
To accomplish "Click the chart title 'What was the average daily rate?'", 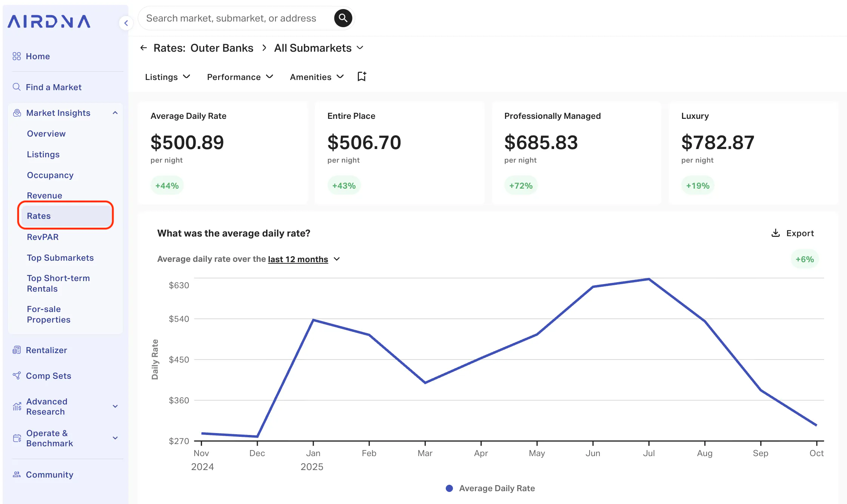I will [x=234, y=233].
